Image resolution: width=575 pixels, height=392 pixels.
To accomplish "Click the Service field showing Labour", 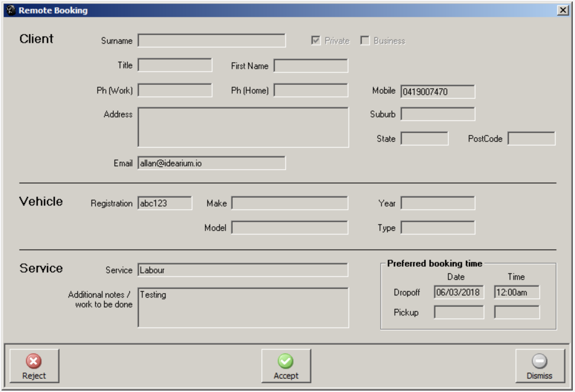I will [x=243, y=270].
